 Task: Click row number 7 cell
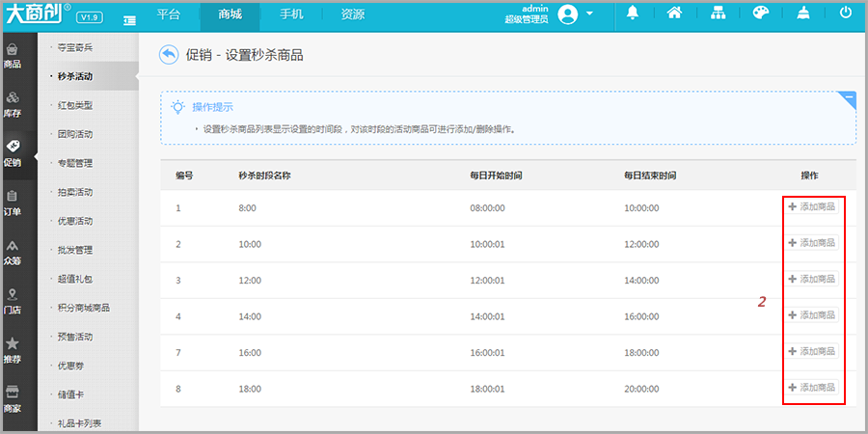[x=178, y=353]
